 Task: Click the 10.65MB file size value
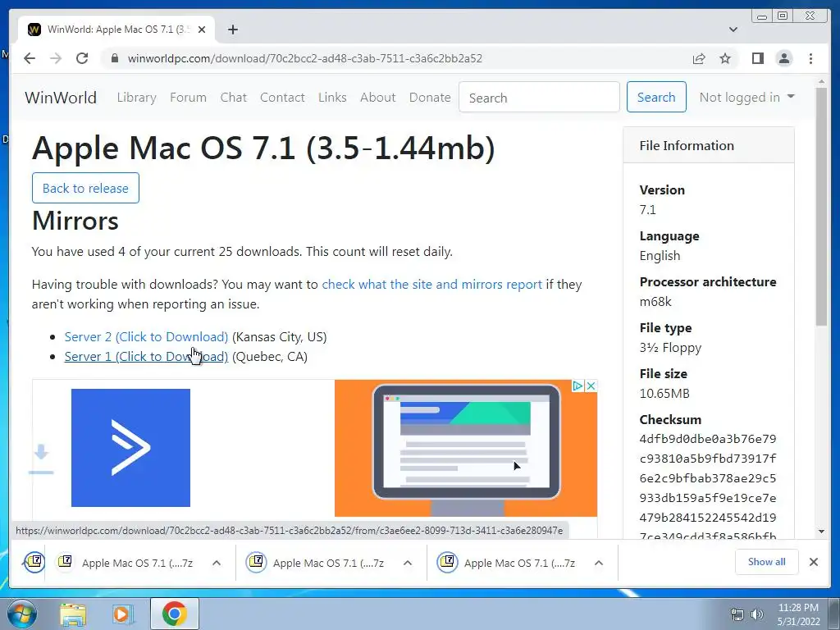coord(664,394)
